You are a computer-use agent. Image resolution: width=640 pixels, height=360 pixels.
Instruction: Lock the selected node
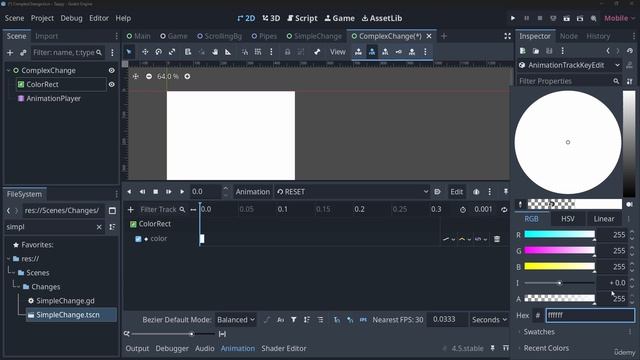click(287, 52)
